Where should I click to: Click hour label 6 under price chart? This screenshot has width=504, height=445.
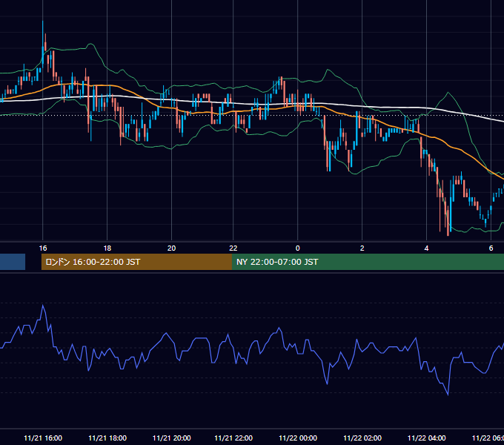click(x=491, y=248)
